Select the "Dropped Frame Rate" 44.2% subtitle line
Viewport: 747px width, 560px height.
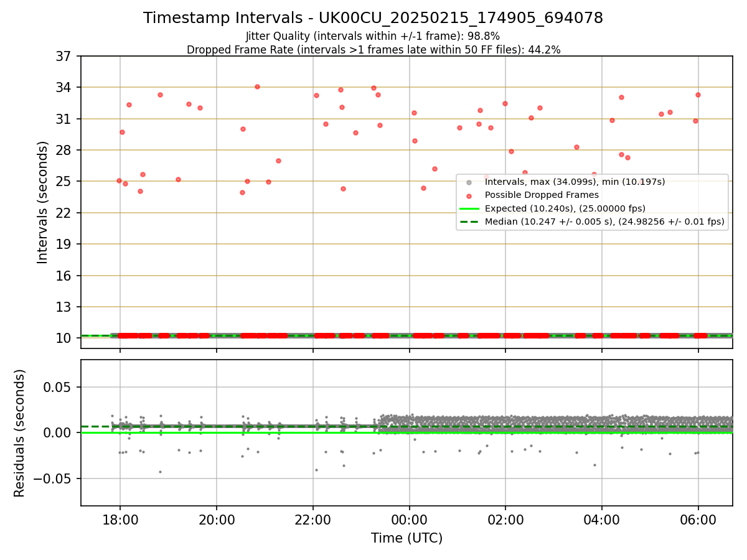374,50
